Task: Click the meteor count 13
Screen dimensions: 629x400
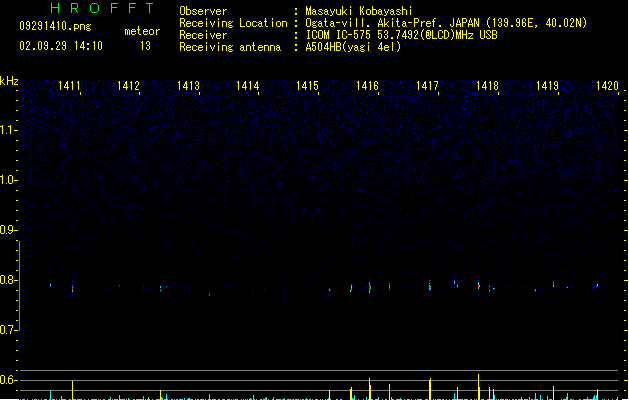Action: (145, 46)
